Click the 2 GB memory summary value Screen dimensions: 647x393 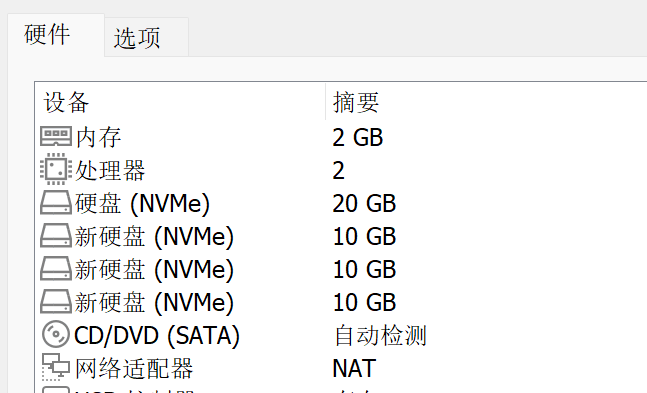click(358, 137)
